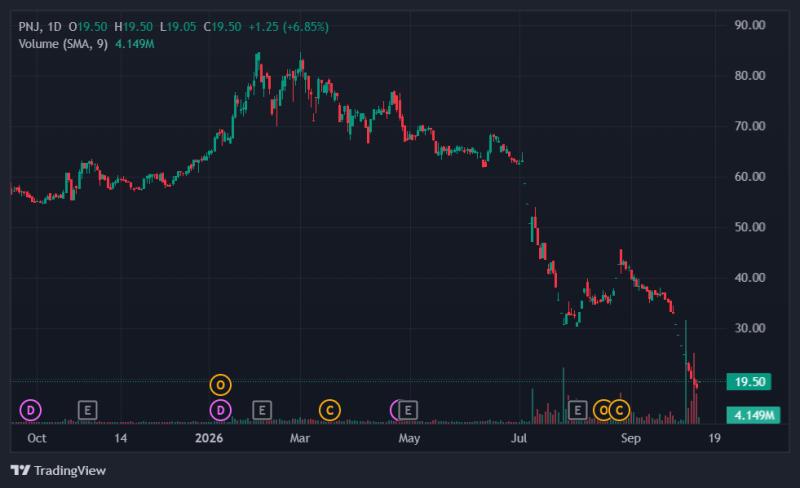The height and width of the screenshot is (488, 800).
Task: Click the orange O marker above 2026
Action: [220, 385]
